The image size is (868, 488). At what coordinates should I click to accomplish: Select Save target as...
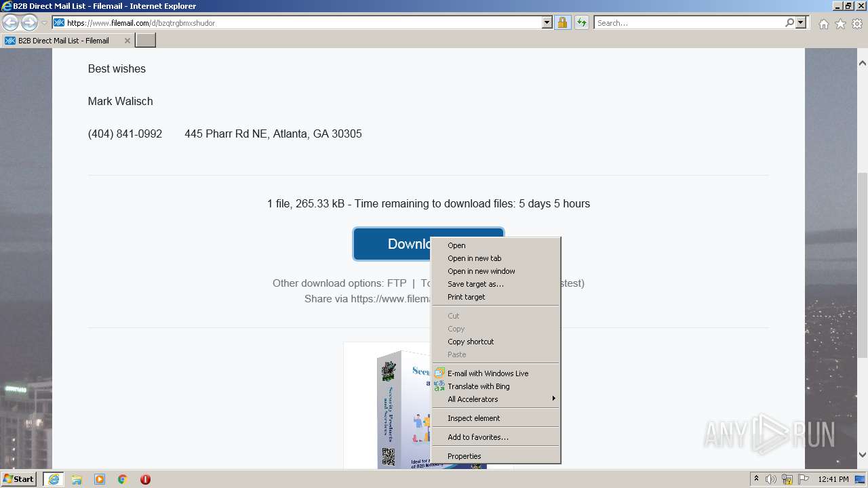point(496,284)
